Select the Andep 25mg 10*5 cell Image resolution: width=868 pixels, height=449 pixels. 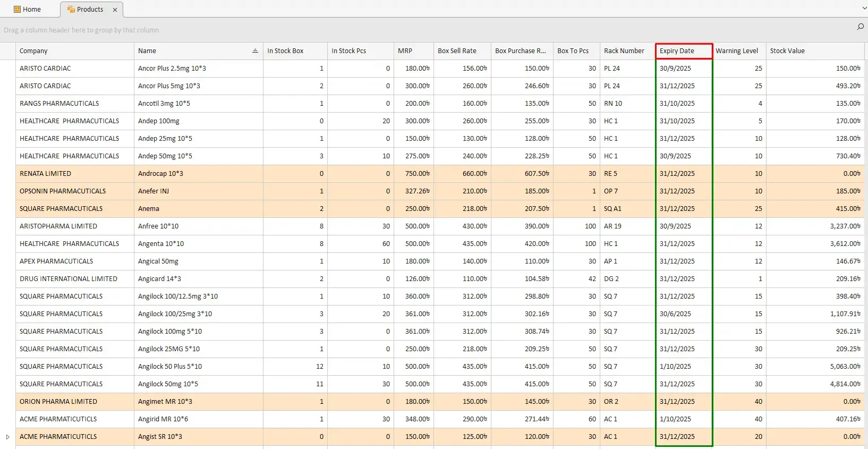click(199, 139)
